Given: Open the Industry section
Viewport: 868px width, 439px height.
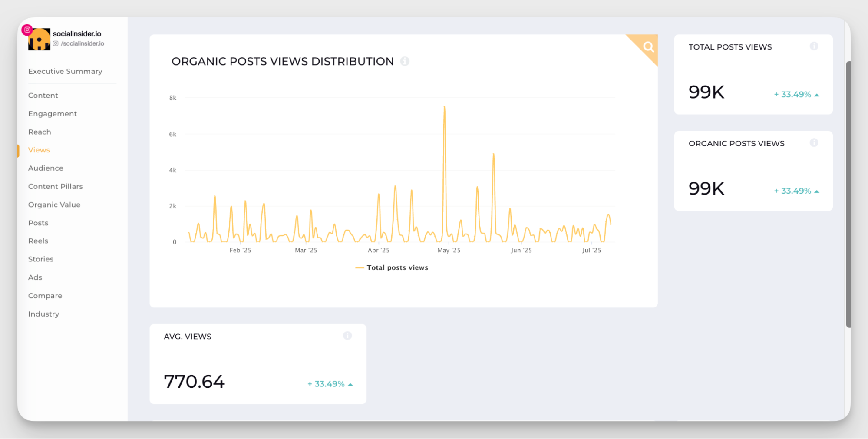Looking at the screenshot, I should click(x=43, y=314).
